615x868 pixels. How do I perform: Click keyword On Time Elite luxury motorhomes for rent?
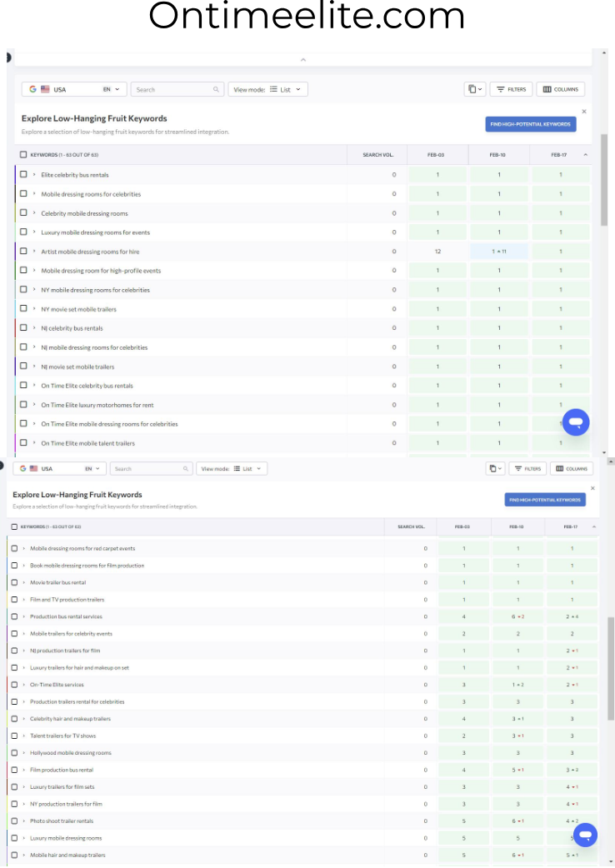tap(97, 405)
